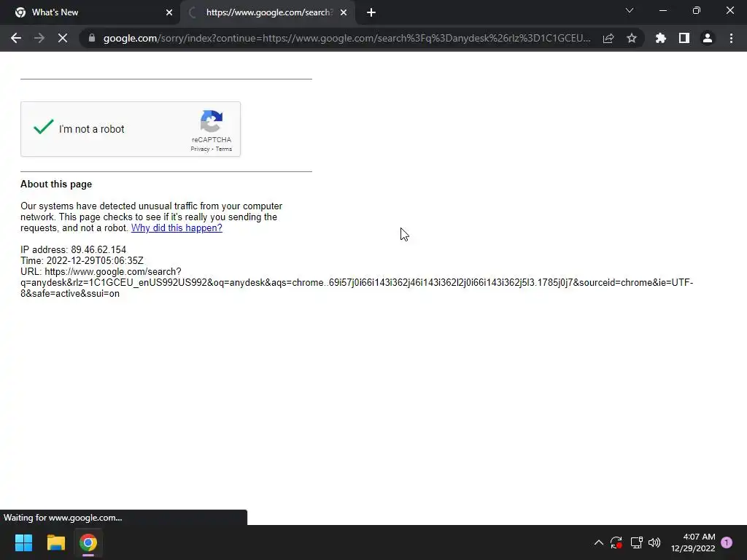Click the forward navigation arrow
The image size is (747, 560).
coord(39,38)
